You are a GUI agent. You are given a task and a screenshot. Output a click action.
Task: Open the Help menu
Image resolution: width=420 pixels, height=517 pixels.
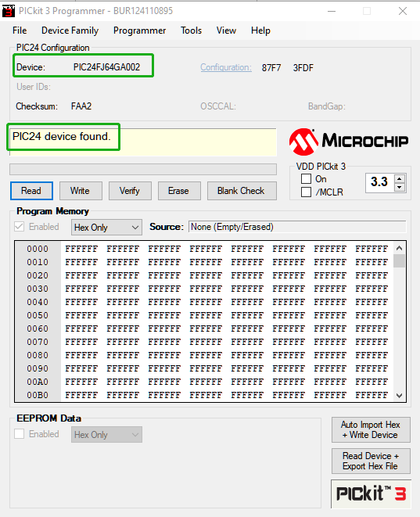pos(260,31)
